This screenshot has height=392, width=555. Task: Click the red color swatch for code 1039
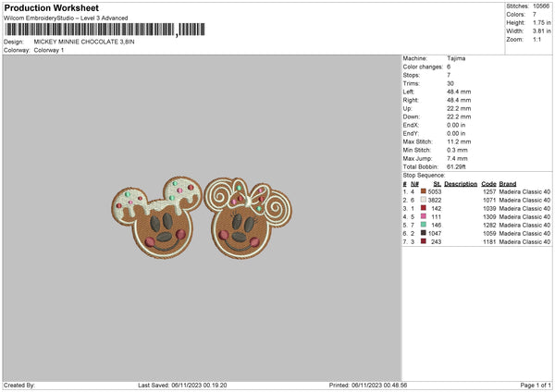(x=423, y=208)
